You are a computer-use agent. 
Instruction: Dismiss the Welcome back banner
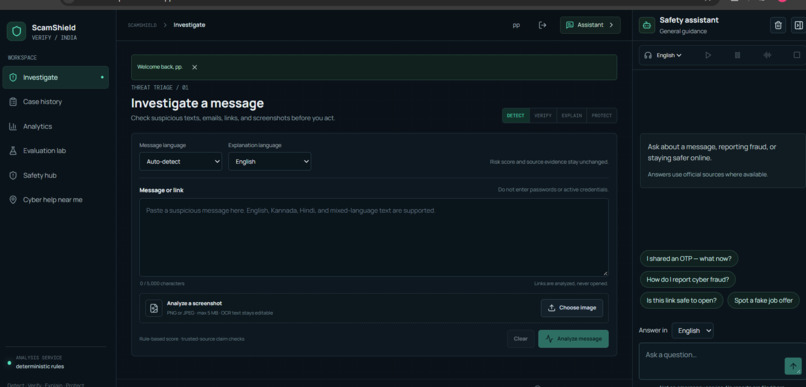click(x=194, y=67)
